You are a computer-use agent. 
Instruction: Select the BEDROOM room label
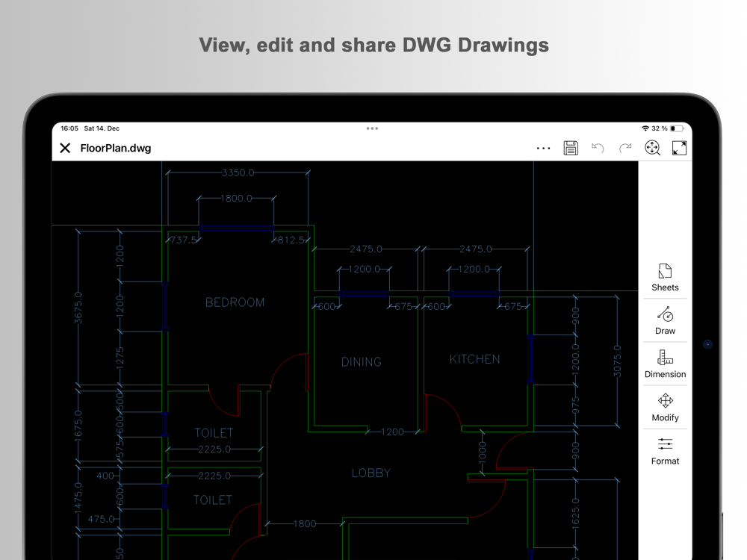(235, 302)
